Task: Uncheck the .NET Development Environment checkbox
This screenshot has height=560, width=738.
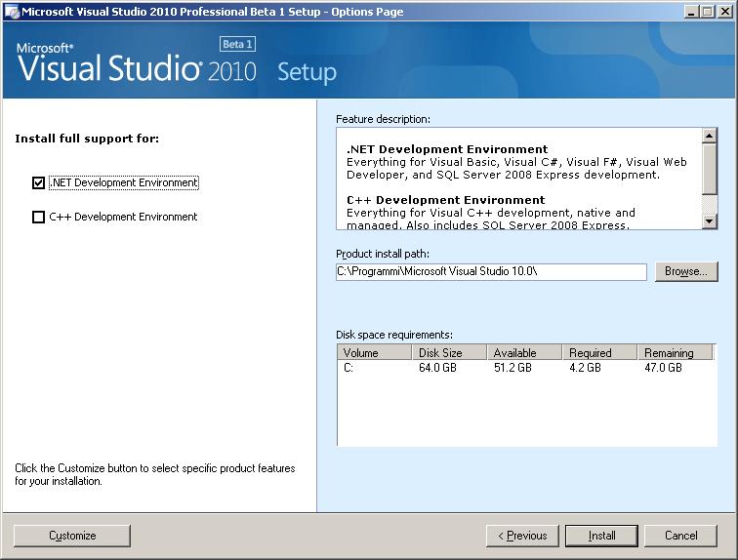Action: tap(39, 182)
